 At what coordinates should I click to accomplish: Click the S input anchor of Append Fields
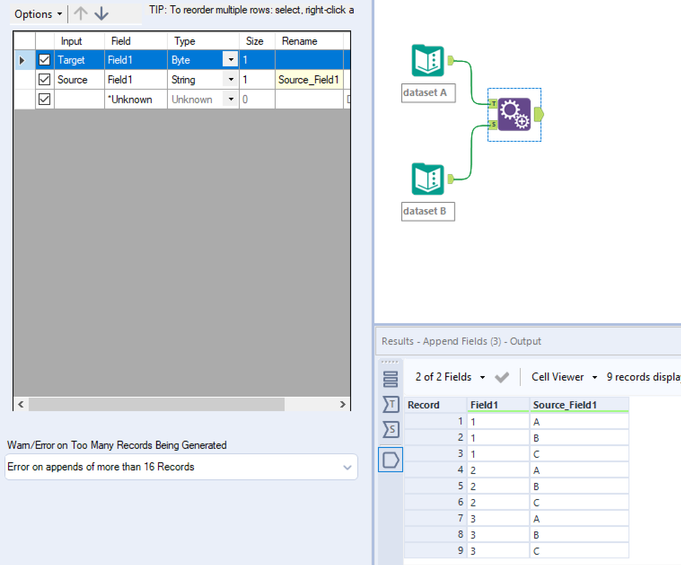pos(493,125)
